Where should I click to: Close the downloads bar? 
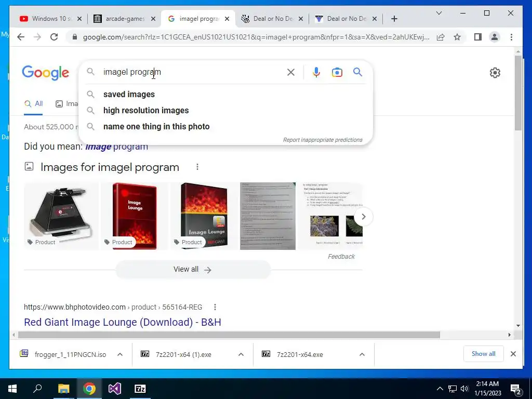click(x=513, y=354)
